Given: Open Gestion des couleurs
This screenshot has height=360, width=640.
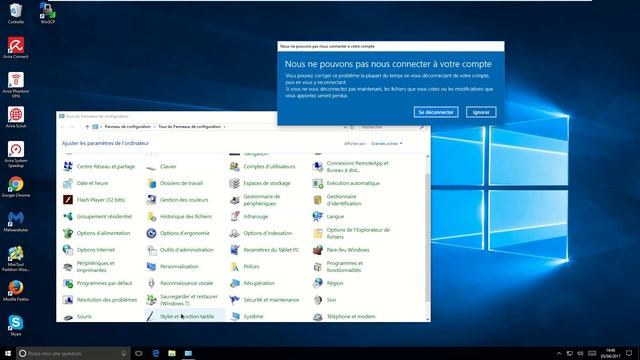Looking at the screenshot, I should tap(178, 200).
